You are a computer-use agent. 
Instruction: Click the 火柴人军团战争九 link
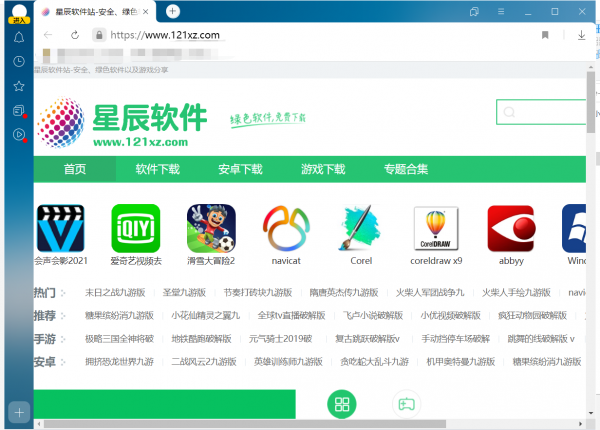(430, 293)
